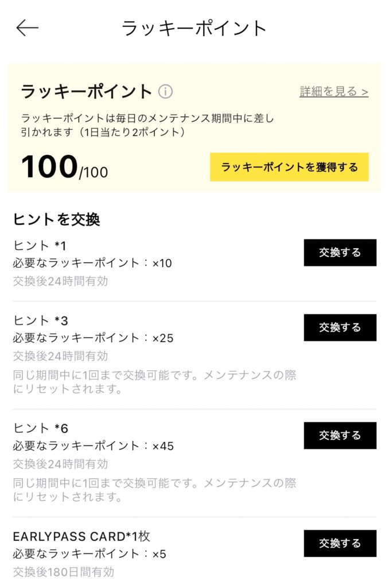Click 交換する for ヒント *1
Screen dimensions: 389x588
click(x=340, y=253)
